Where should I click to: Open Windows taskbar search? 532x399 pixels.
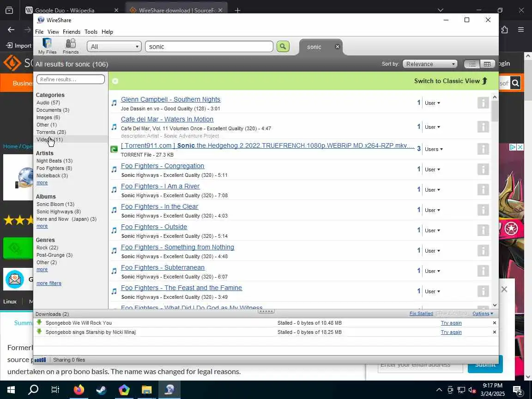click(x=33, y=389)
